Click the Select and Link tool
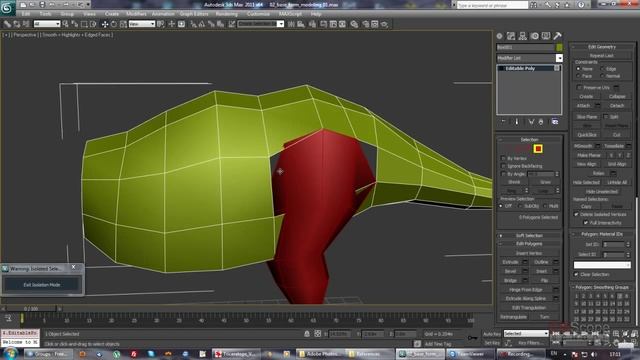The width and height of the screenshot is (640, 360). 7,24
